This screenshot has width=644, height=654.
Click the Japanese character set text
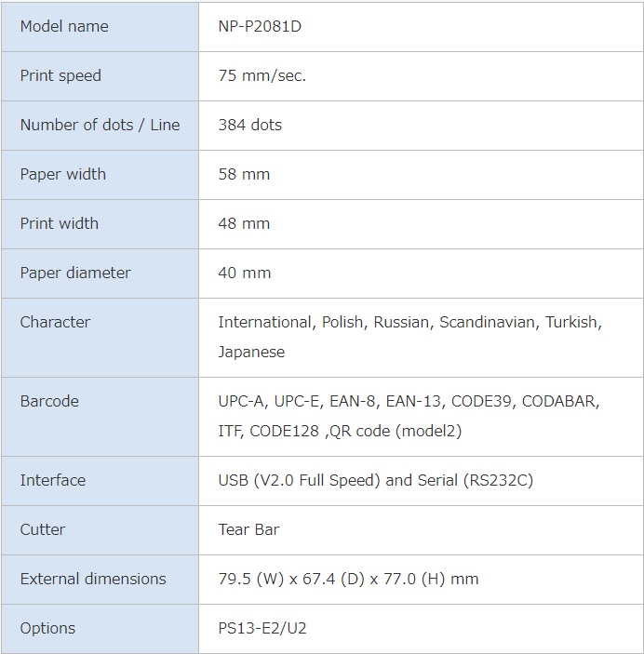click(x=251, y=353)
